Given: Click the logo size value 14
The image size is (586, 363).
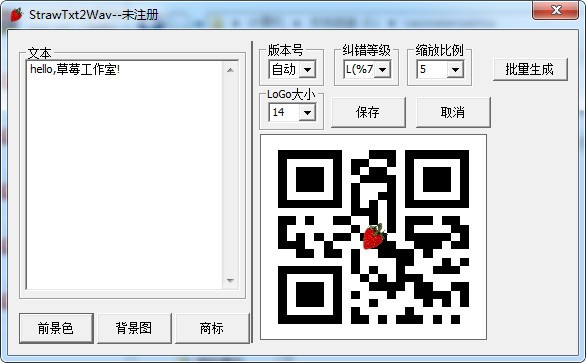Looking at the screenshot, I should [x=284, y=112].
